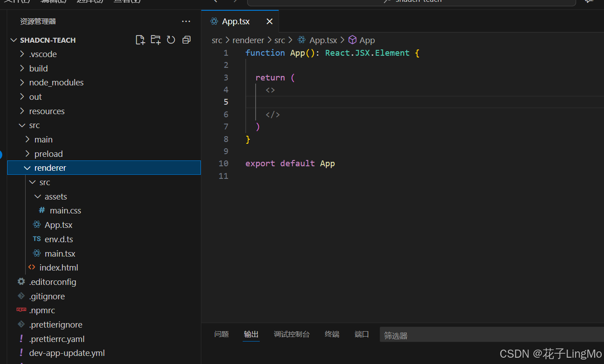Open explorer more actions ellipsis menu
Viewport: 604px width, 364px height.
point(186,21)
